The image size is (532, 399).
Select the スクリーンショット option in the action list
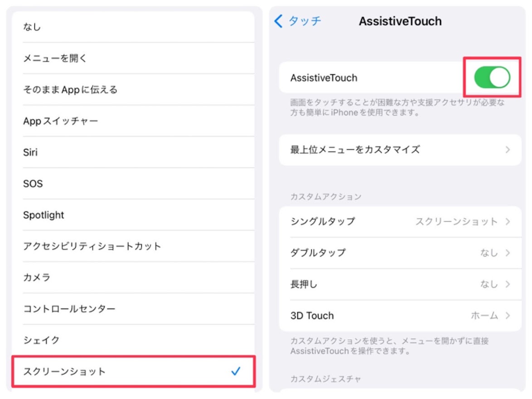click(x=133, y=371)
